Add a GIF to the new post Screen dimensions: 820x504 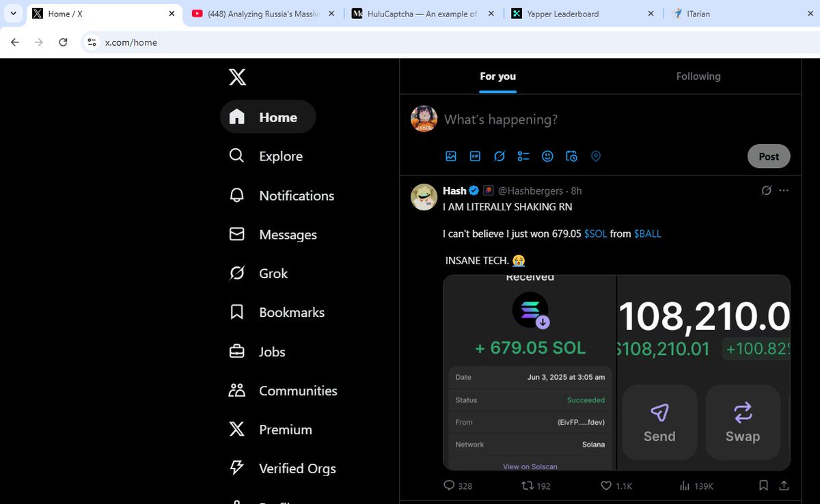pos(475,156)
